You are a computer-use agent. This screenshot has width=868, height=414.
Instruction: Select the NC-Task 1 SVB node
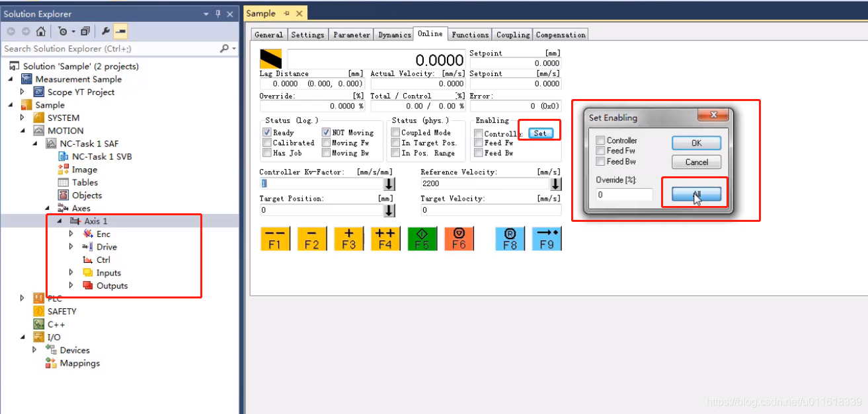(102, 156)
